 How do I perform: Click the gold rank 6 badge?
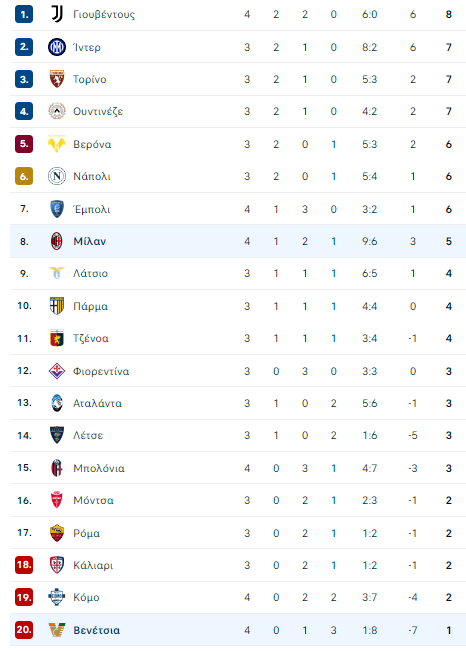coord(24,176)
